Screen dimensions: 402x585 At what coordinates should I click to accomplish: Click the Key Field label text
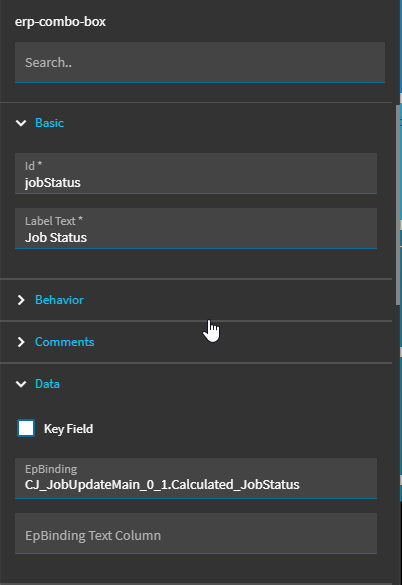click(69, 429)
